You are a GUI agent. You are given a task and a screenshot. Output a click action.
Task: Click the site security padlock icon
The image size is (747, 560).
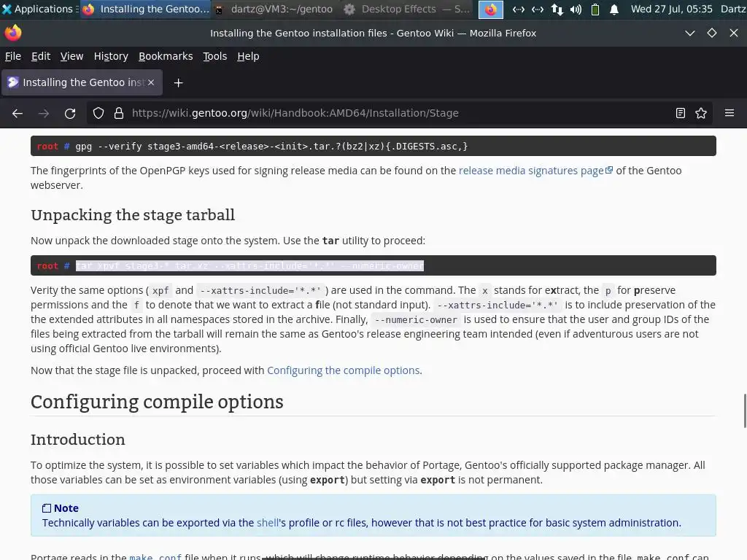tap(119, 113)
